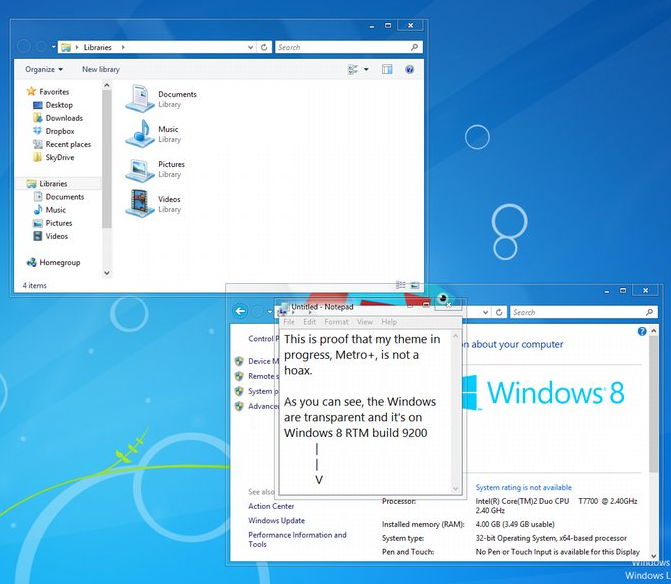Refresh the Libraries folder view
Image resolution: width=671 pixels, height=584 pixels.
coord(264,47)
